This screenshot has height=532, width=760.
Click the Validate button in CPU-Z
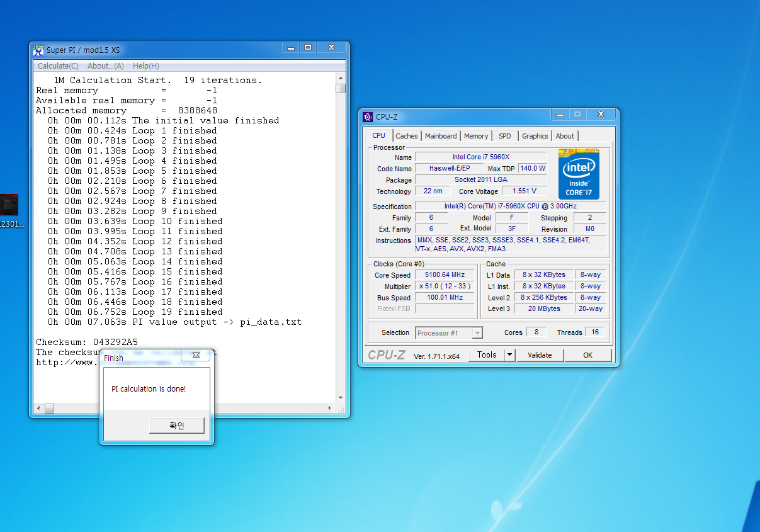[540, 355]
